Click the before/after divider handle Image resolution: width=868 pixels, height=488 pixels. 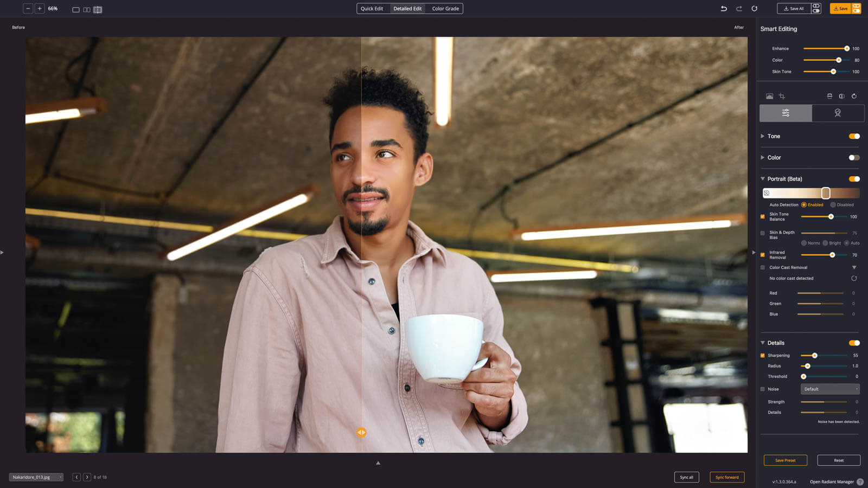click(361, 432)
